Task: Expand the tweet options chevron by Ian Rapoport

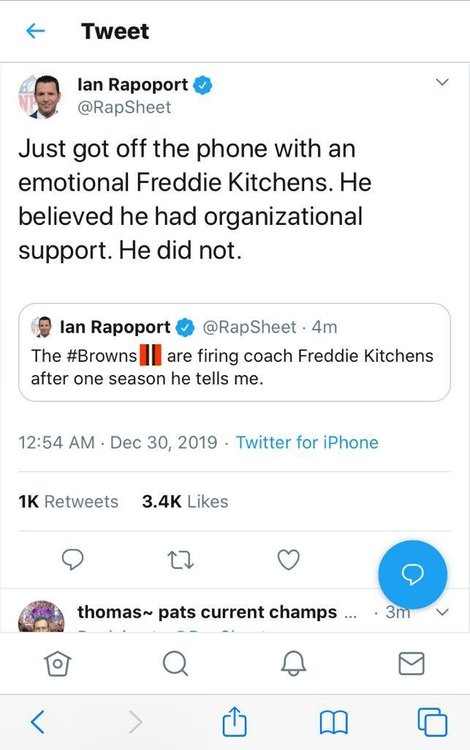Action: [x=442, y=82]
